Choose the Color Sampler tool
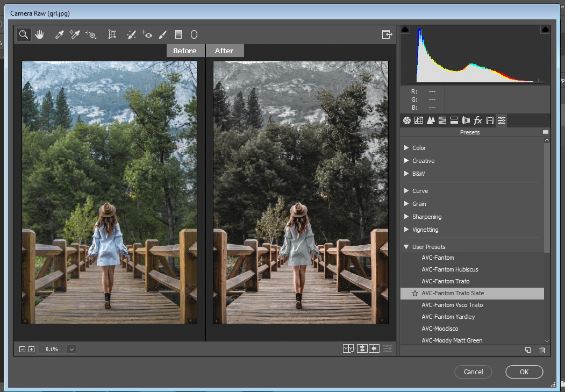 (x=75, y=34)
